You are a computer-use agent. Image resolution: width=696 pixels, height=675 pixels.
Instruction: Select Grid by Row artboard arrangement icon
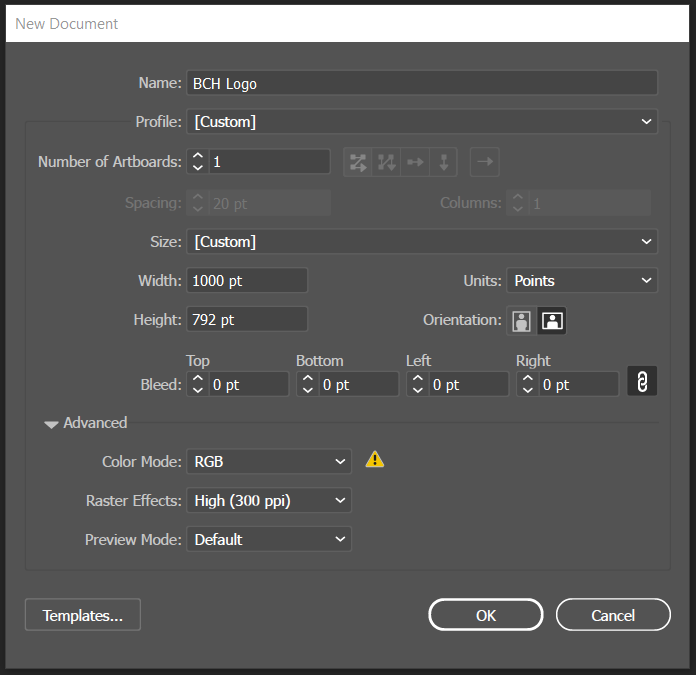(x=358, y=162)
